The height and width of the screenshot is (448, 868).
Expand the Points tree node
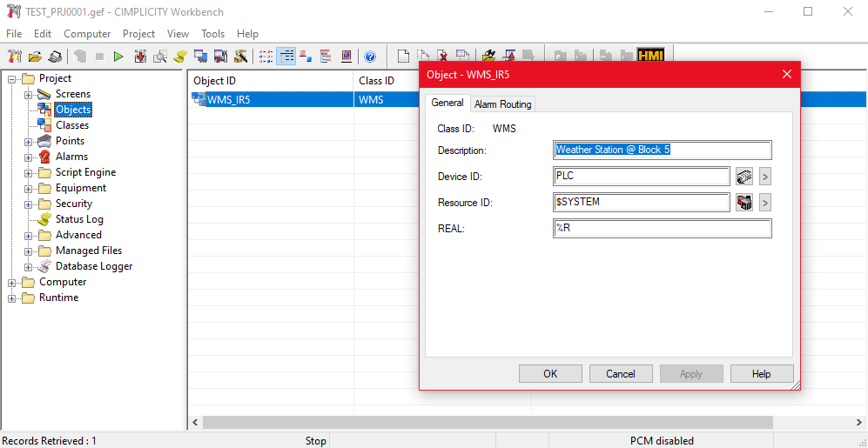[28, 142]
